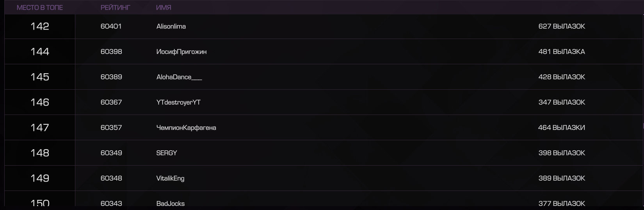The width and height of the screenshot is (644, 210).
Task: Click rating value 60398
Action: click(111, 51)
